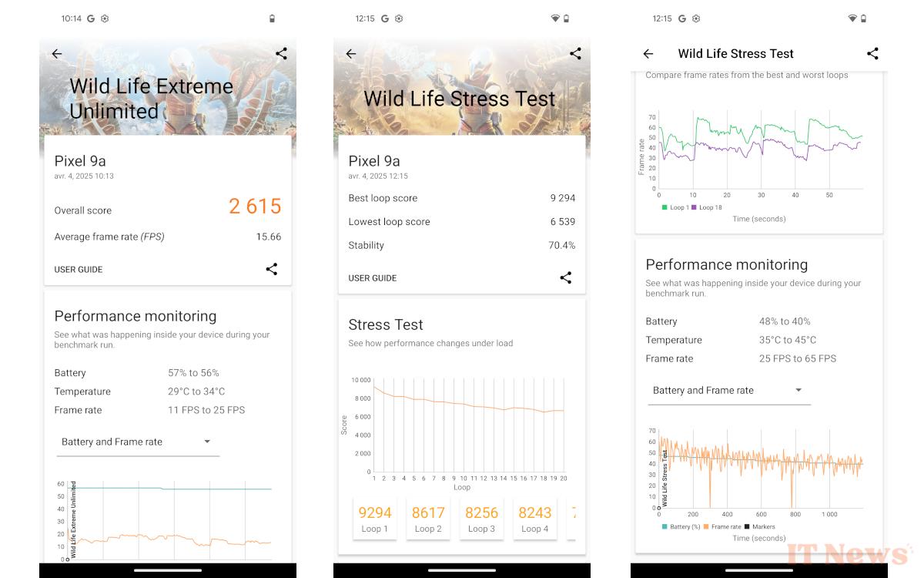Tap the Google G icon in the 10:14 status bar

(91, 18)
